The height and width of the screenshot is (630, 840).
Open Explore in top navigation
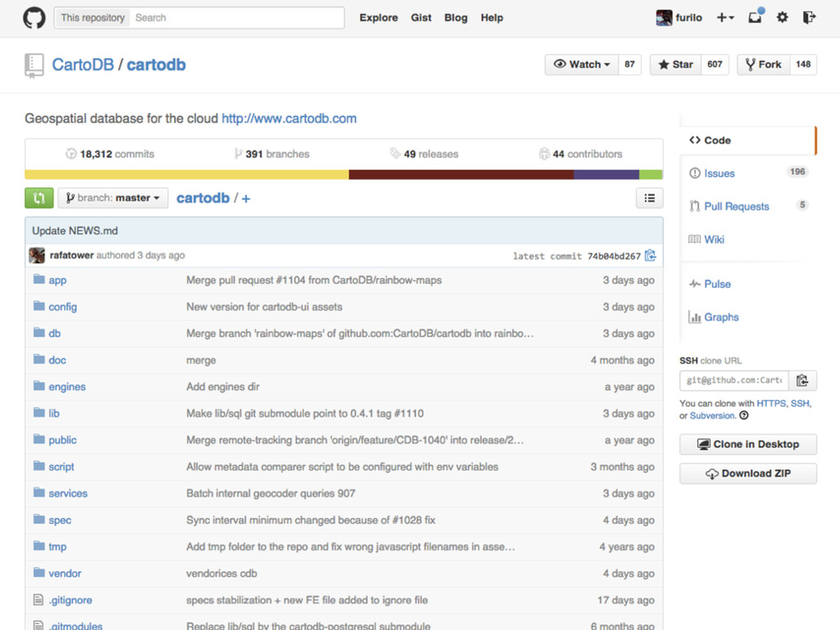379,18
